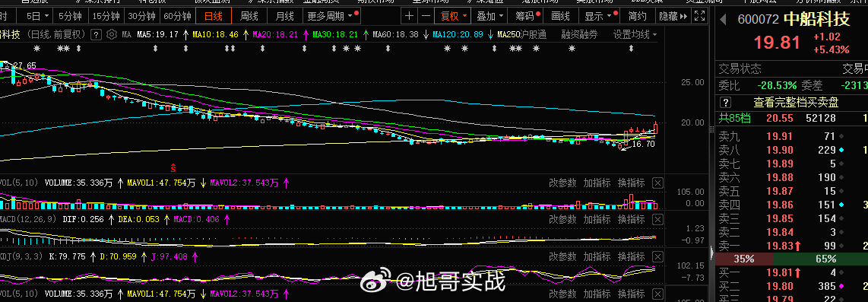Open 查看完整档买卖盘 link

pos(796,103)
